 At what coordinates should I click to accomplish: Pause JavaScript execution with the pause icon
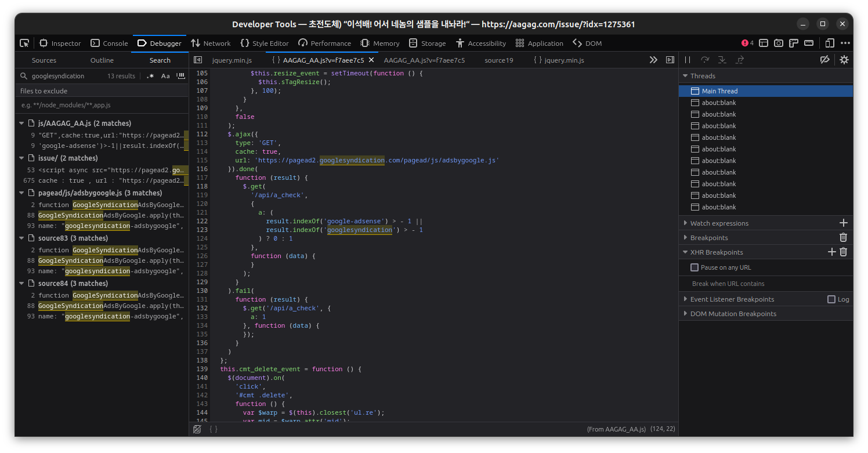click(x=688, y=59)
